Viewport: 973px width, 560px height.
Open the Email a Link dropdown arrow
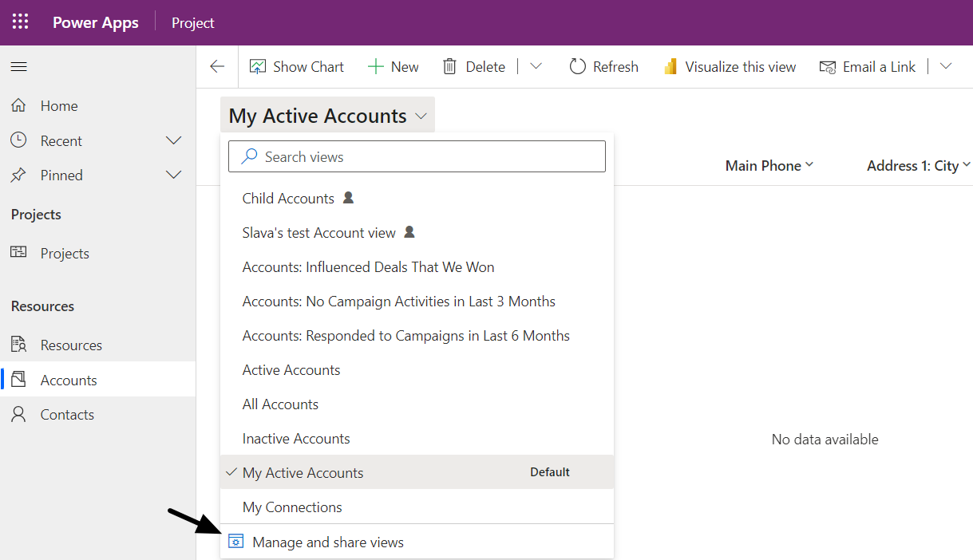946,67
